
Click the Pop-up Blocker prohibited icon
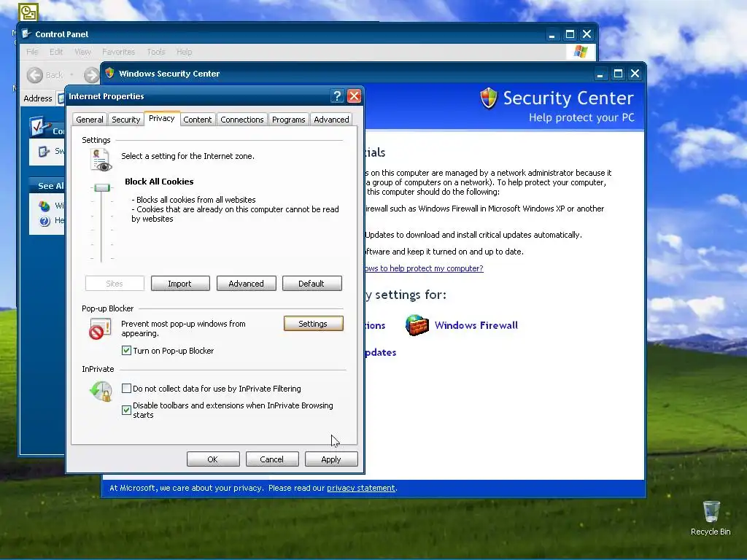99,329
